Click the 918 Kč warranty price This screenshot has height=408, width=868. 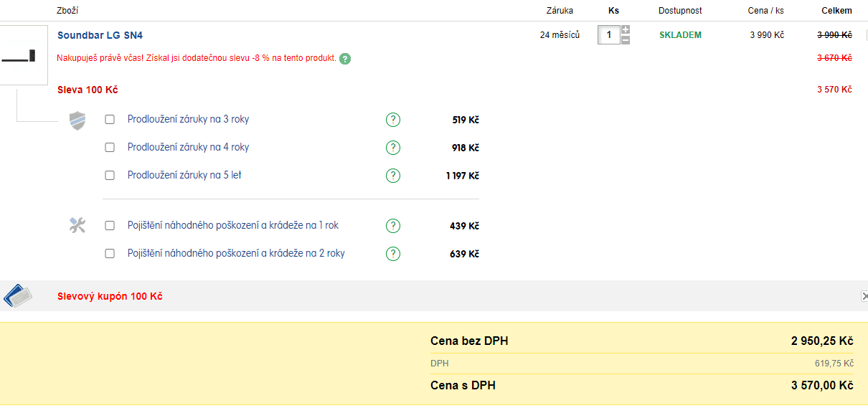(466, 148)
